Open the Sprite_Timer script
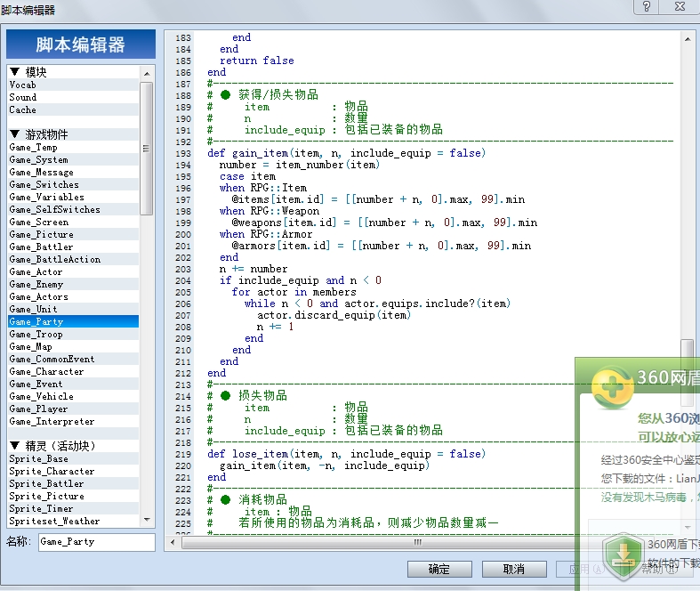The image size is (700, 591). (x=73, y=509)
